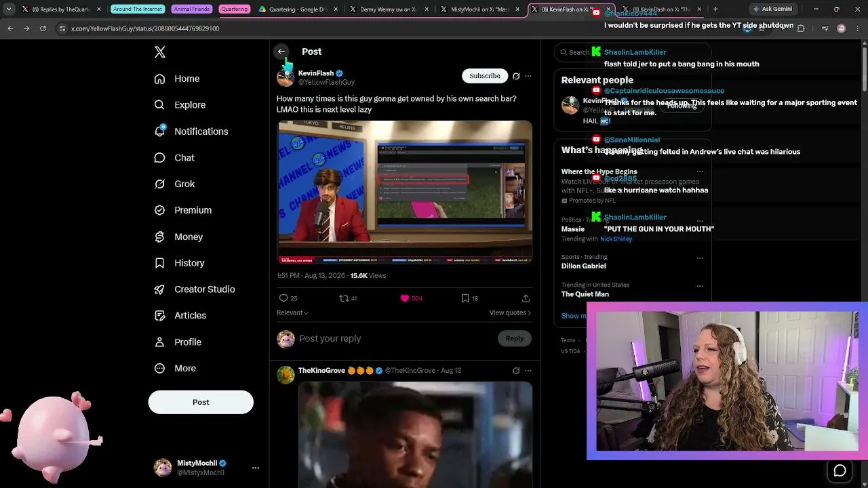This screenshot has height=488, width=868.
Task: Open three-dot menu on TheKinoGrove reply
Action: click(x=528, y=371)
